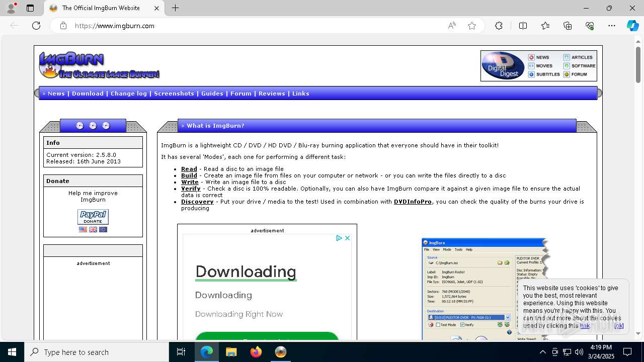Open File Explorer from taskbar
Viewport: 644px width, 362px height.
[231, 352]
